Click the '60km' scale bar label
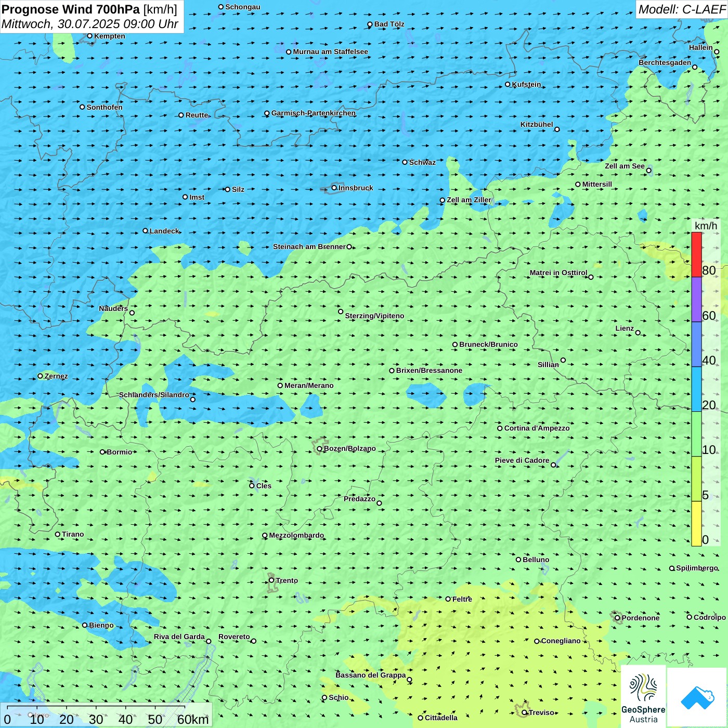The width and height of the screenshot is (728, 728). coord(193,719)
